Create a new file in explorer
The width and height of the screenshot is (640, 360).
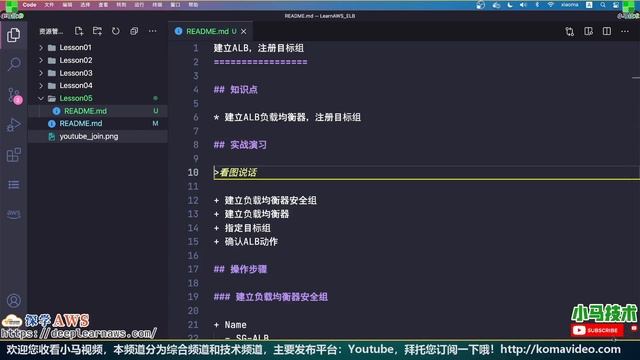coord(79,31)
